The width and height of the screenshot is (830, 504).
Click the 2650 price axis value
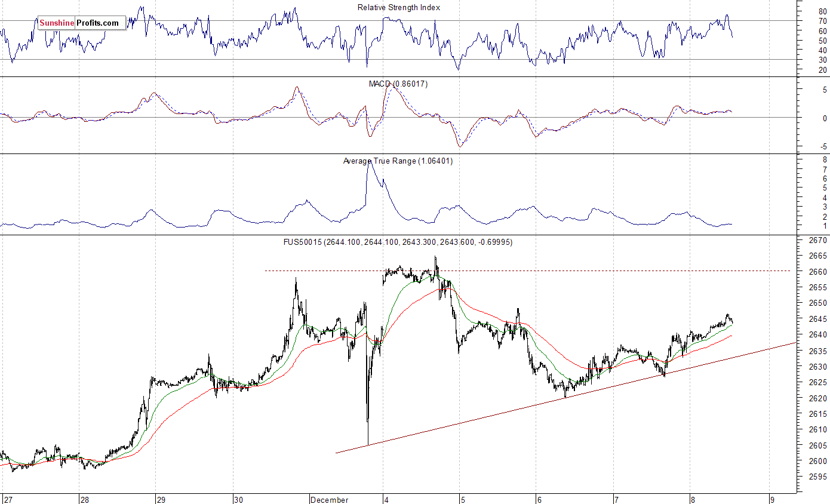point(818,303)
